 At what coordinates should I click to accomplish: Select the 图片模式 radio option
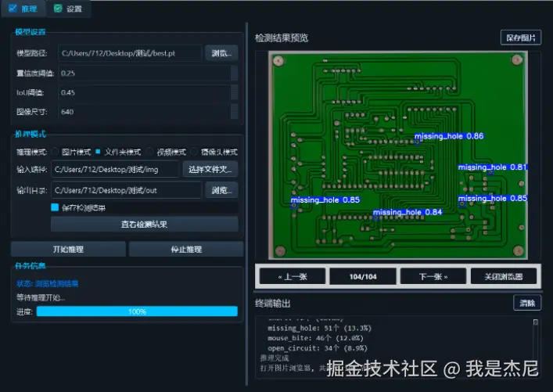(x=56, y=152)
